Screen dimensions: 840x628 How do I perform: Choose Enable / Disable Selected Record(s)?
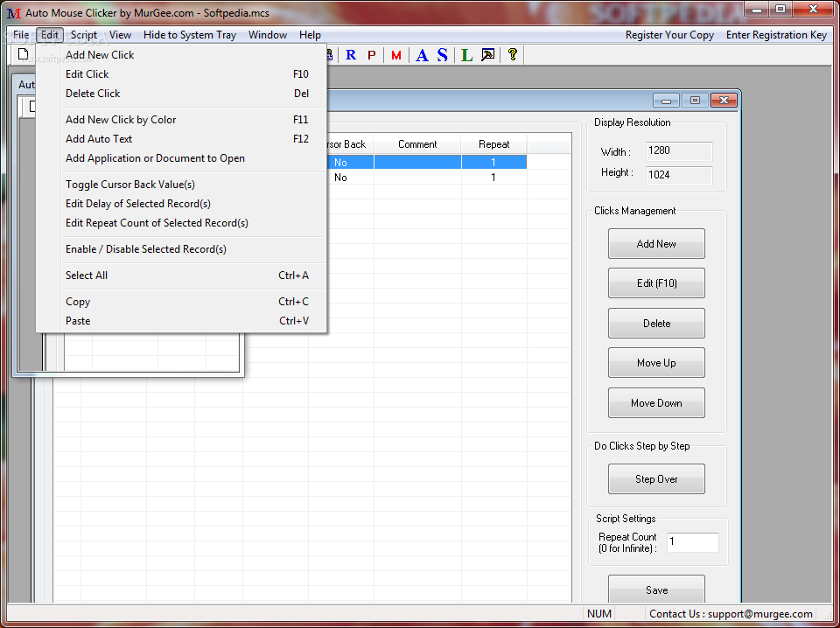[x=182, y=249]
